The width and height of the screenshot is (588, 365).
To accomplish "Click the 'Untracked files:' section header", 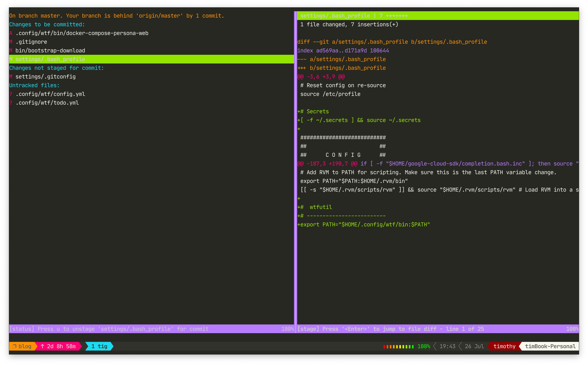I will (x=34, y=85).
